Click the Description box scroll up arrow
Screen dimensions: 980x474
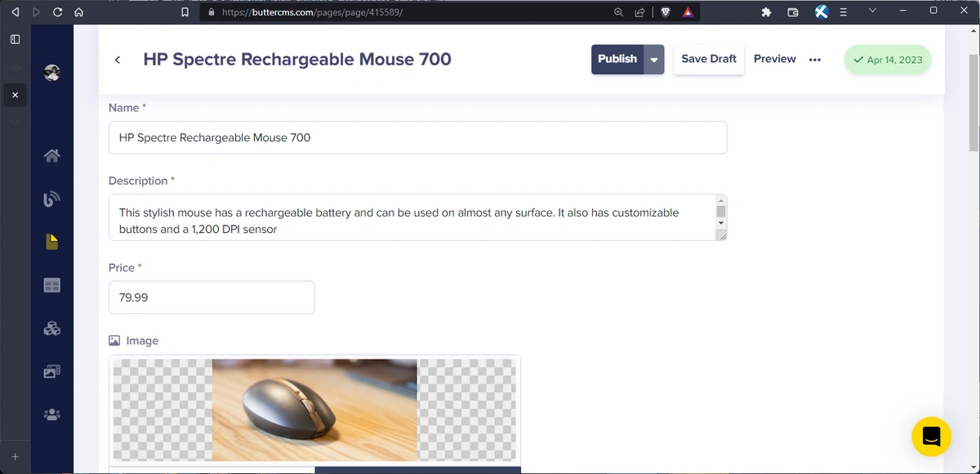(x=720, y=200)
